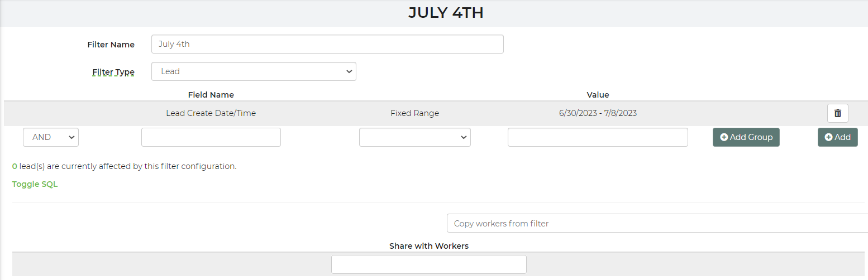This screenshot has height=280, width=868.
Task: Expand the AND condition dropdown
Action: point(51,137)
